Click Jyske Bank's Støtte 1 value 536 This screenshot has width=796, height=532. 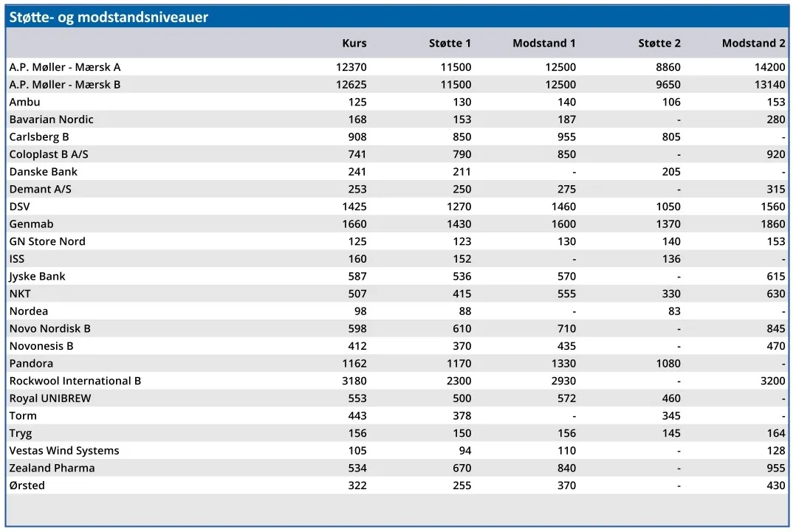[x=462, y=277]
